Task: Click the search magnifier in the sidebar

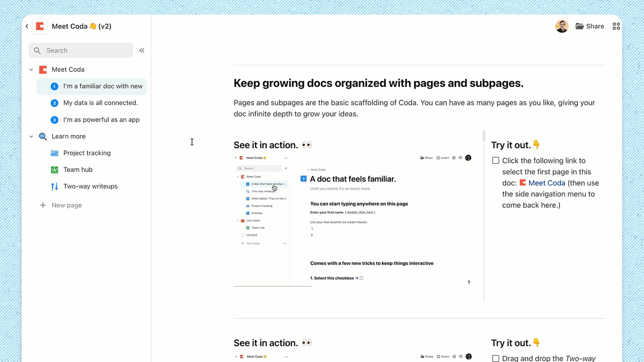Action: click(37, 50)
